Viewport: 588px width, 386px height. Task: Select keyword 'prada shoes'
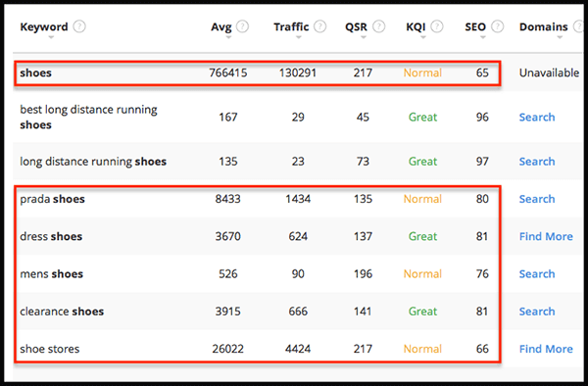(x=52, y=199)
